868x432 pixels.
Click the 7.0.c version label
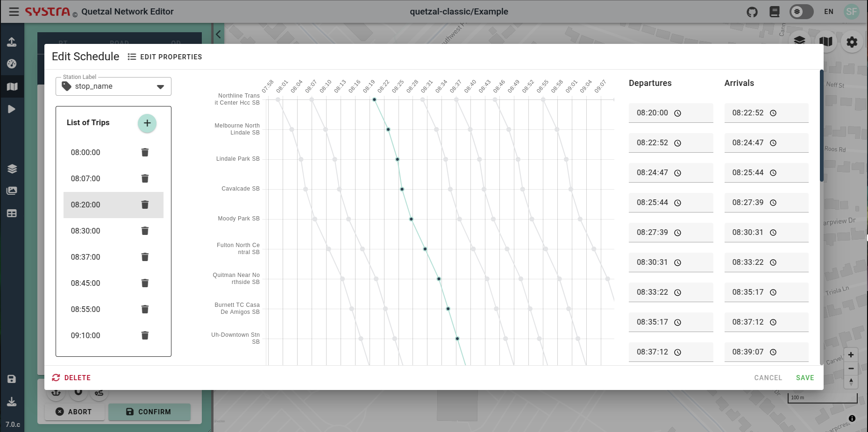coord(13,425)
